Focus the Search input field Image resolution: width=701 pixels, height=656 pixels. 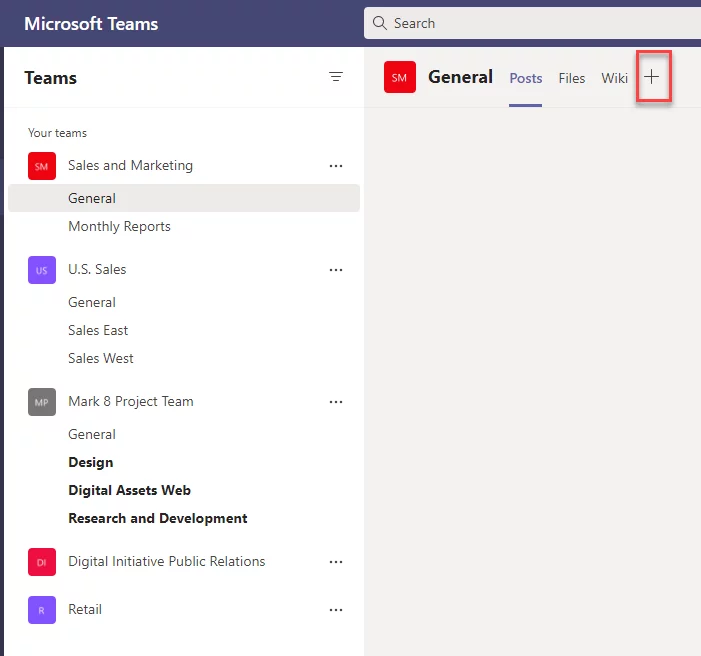532,23
